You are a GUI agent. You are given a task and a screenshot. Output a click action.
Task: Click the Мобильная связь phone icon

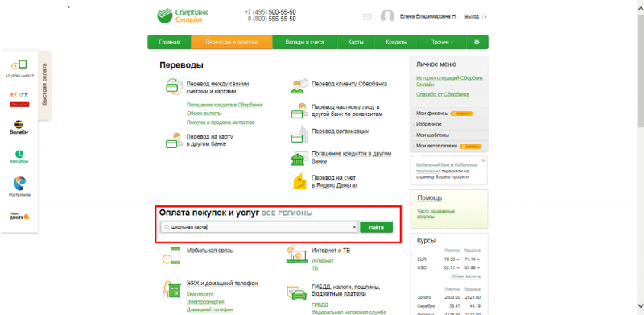pos(171,255)
